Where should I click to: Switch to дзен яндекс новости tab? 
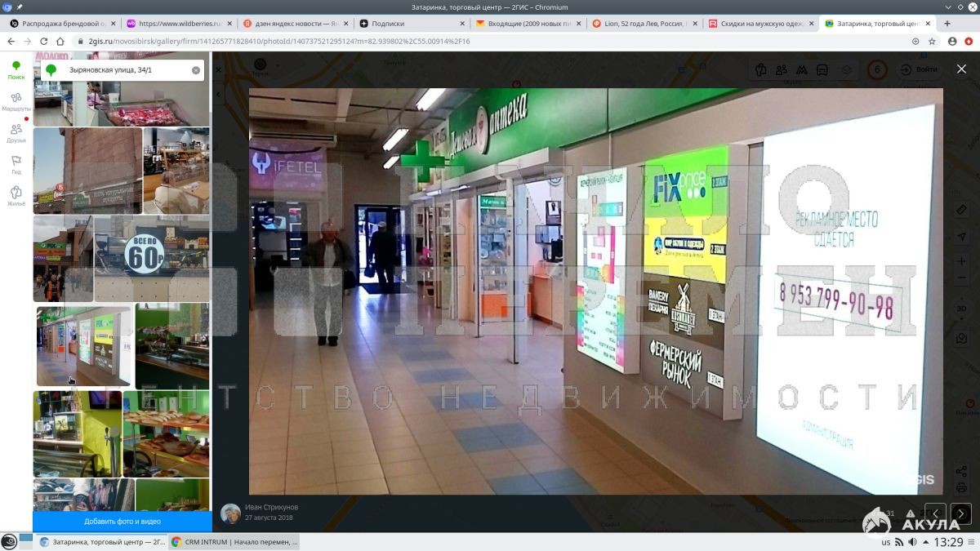pyautogui.click(x=296, y=24)
